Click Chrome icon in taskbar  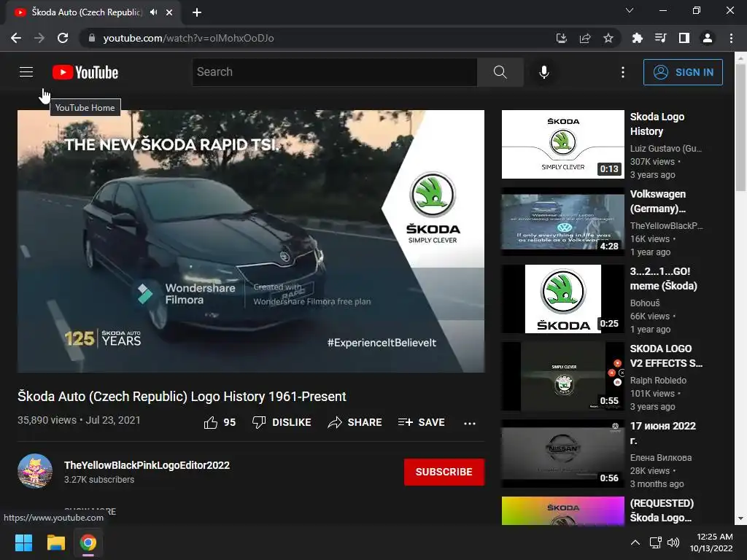[x=88, y=542]
